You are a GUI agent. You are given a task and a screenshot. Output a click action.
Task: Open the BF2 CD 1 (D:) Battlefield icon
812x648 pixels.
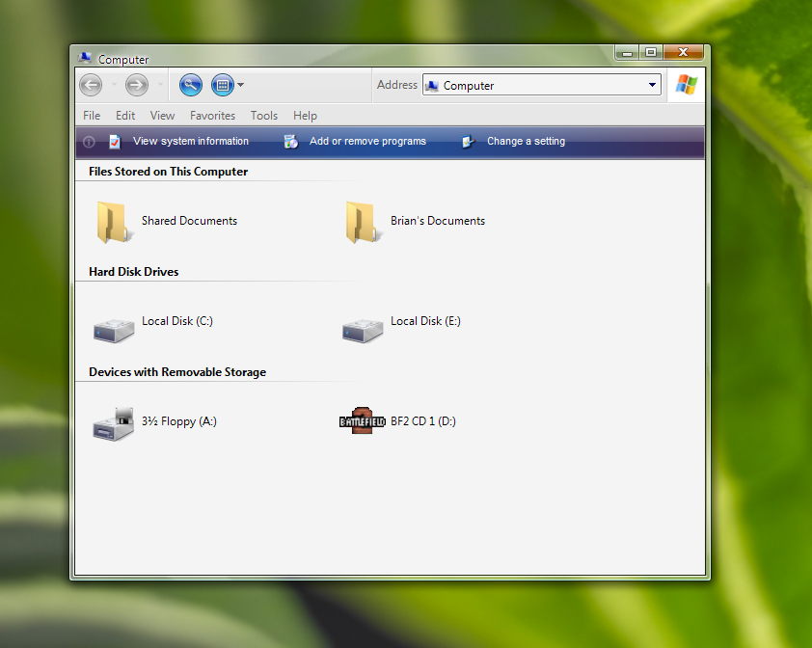pyautogui.click(x=362, y=421)
